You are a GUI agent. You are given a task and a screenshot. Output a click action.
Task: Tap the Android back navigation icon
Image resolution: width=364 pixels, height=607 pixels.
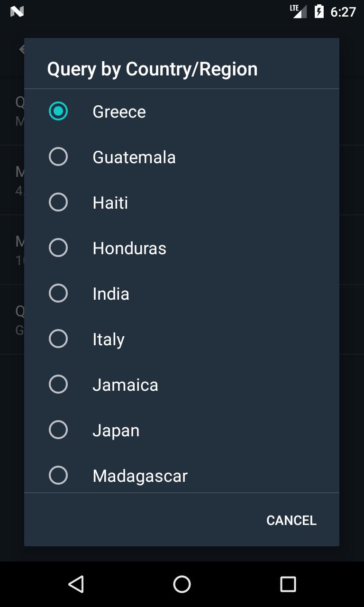[x=76, y=584]
